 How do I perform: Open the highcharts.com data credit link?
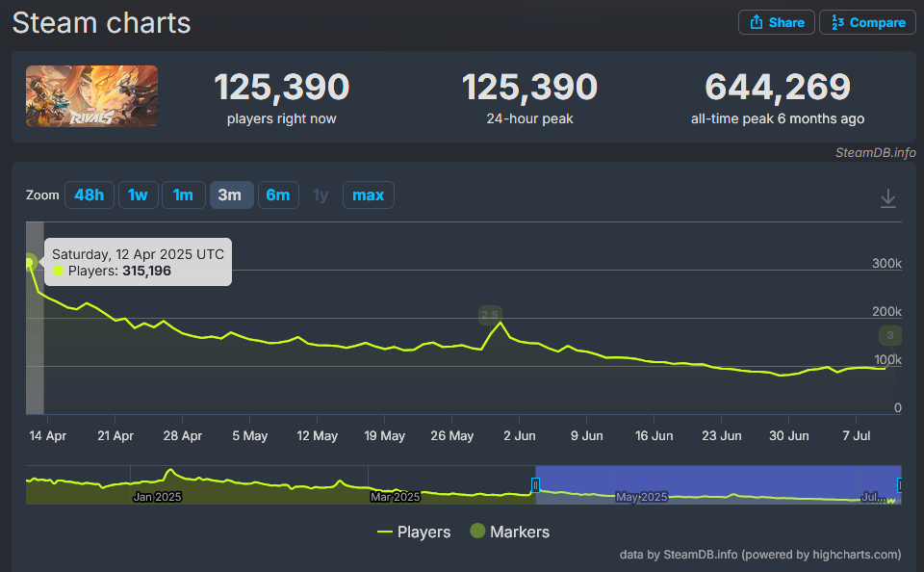coord(760,555)
